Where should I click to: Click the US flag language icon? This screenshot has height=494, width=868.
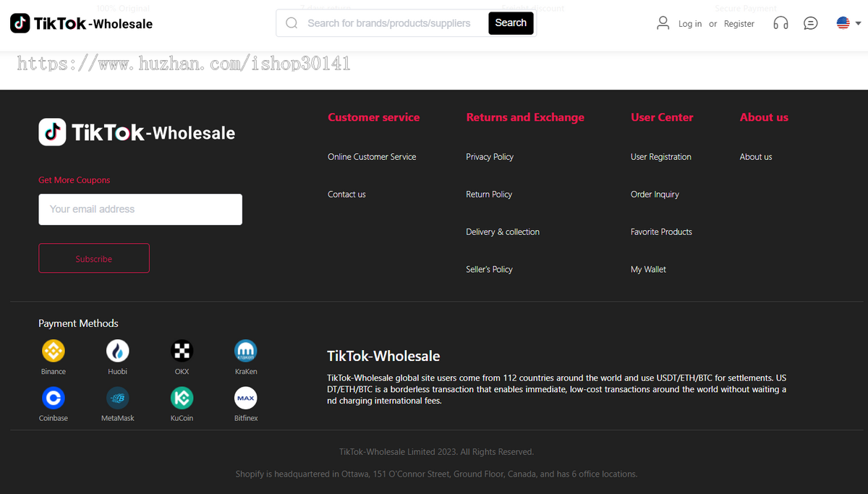click(x=843, y=23)
